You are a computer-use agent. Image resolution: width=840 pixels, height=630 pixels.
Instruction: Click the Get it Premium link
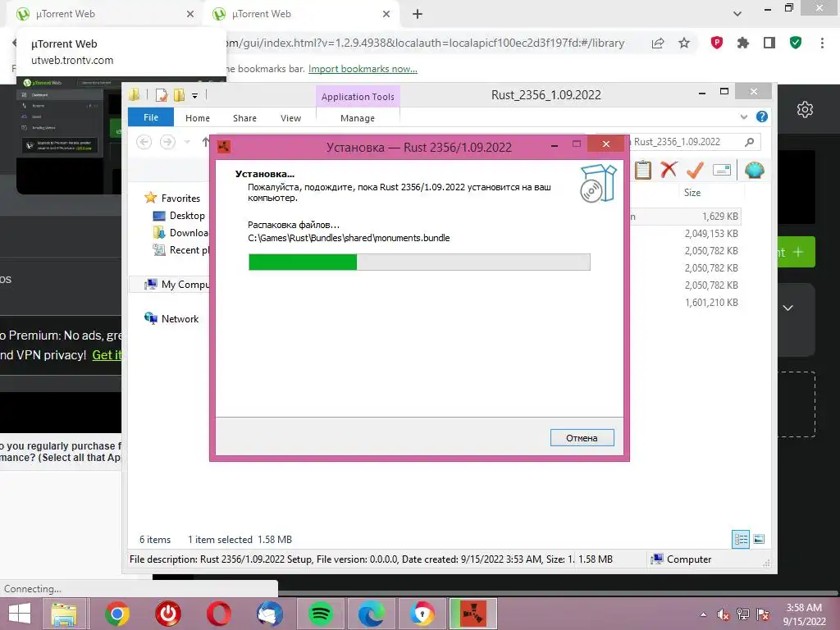107,354
